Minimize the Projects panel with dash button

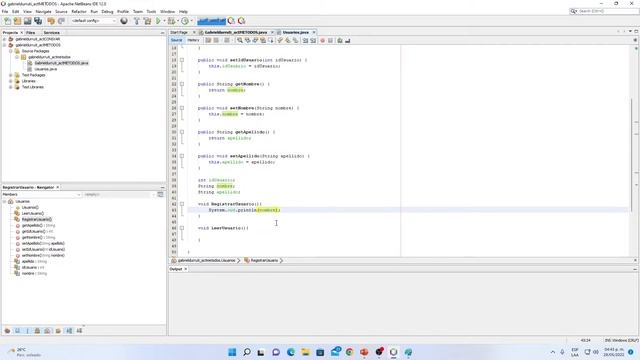click(162, 33)
